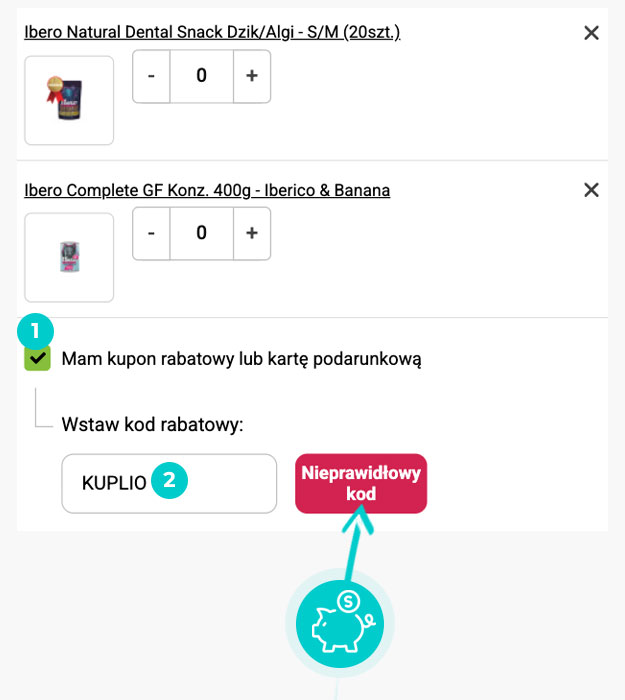
Task: Click the red 'Nieprawidłowy kod' button
Action: click(361, 484)
